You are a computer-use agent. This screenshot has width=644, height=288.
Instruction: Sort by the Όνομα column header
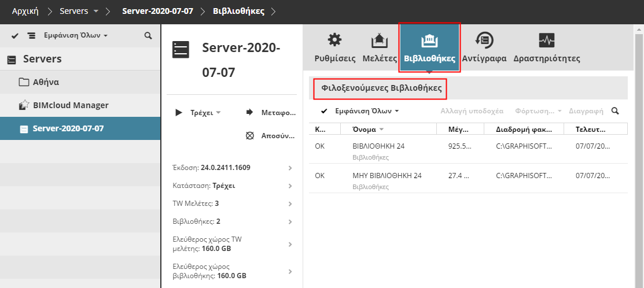click(x=388, y=129)
